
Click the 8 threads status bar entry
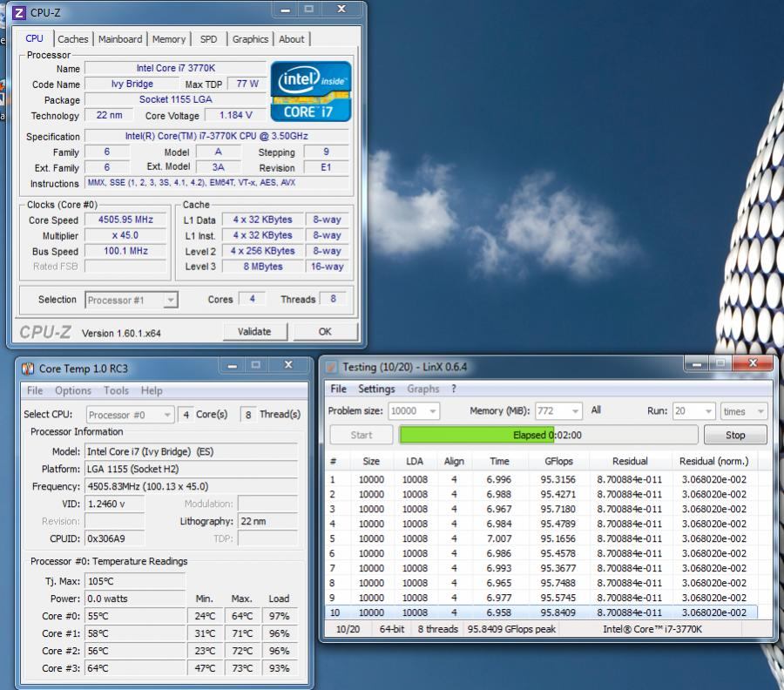coord(438,629)
